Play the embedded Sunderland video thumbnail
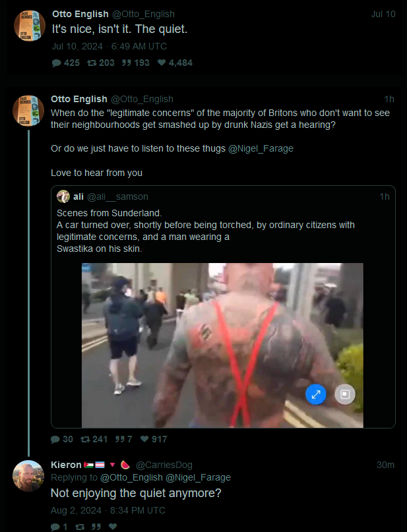 [222, 345]
